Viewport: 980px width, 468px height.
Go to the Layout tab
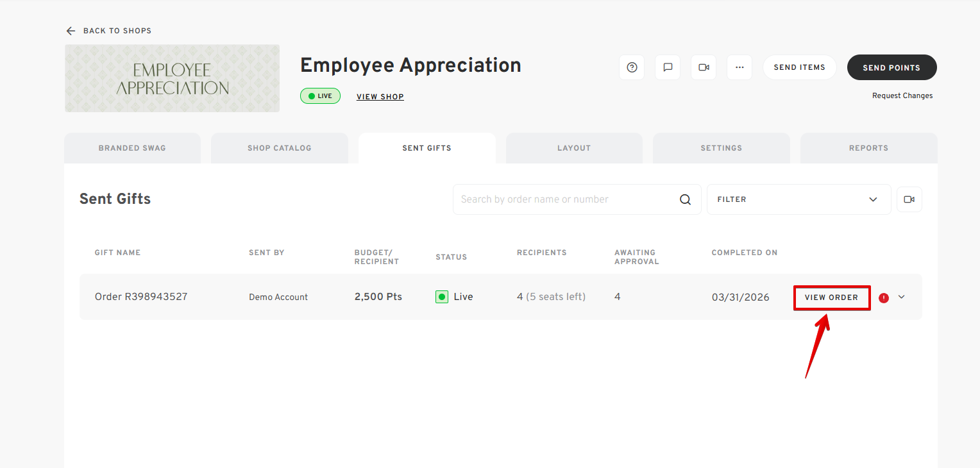[574, 148]
